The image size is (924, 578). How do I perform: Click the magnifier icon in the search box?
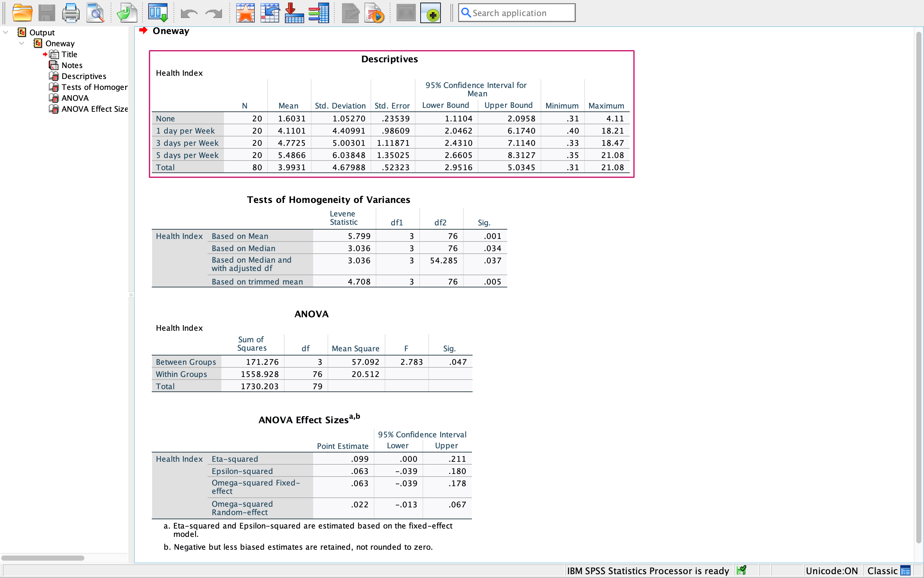coord(466,13)
